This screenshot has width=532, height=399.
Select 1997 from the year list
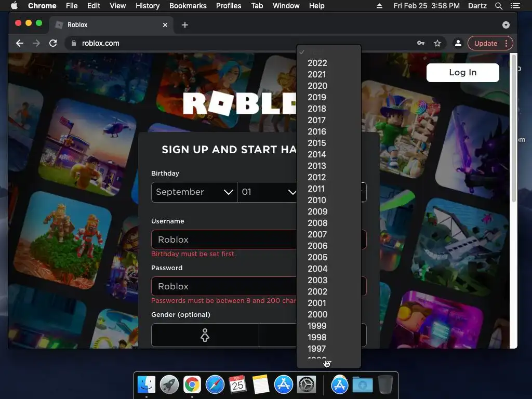point(329,349)
